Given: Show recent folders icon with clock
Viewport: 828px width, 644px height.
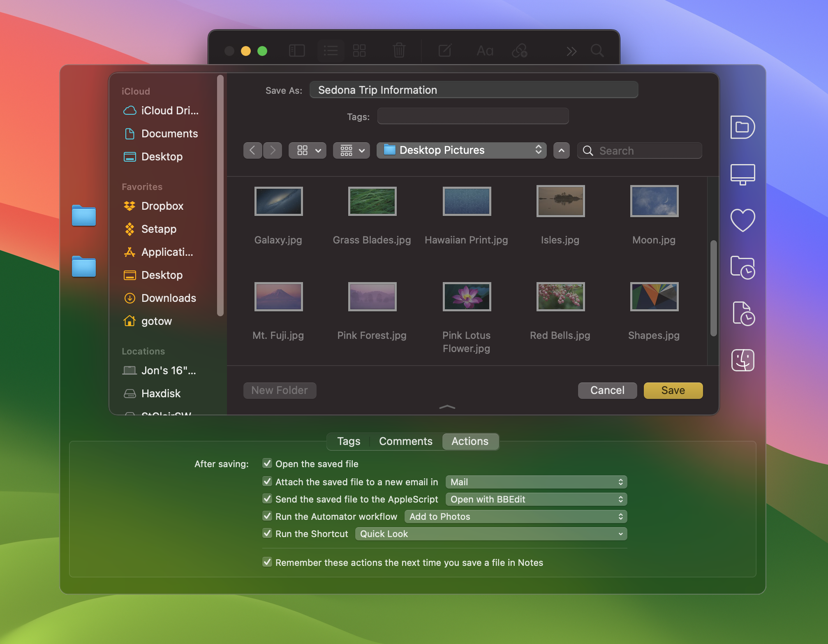Looking at the screenshot, I should pos(742,268).
